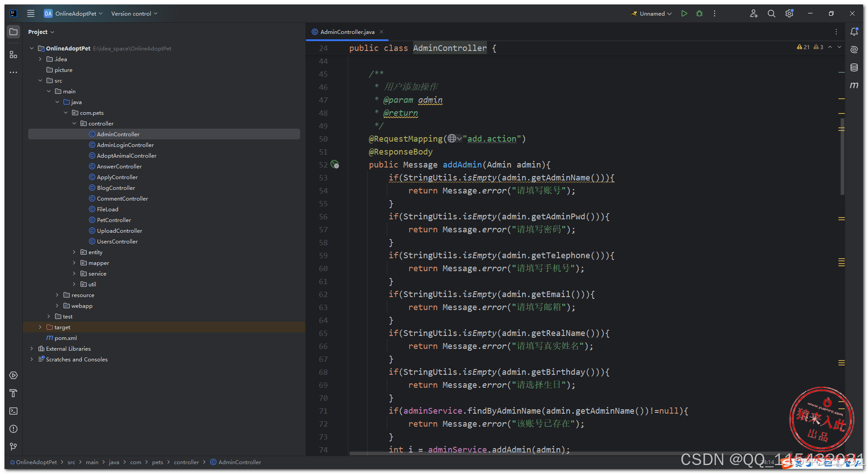Open Maven tool window

[x=854, y=85]
